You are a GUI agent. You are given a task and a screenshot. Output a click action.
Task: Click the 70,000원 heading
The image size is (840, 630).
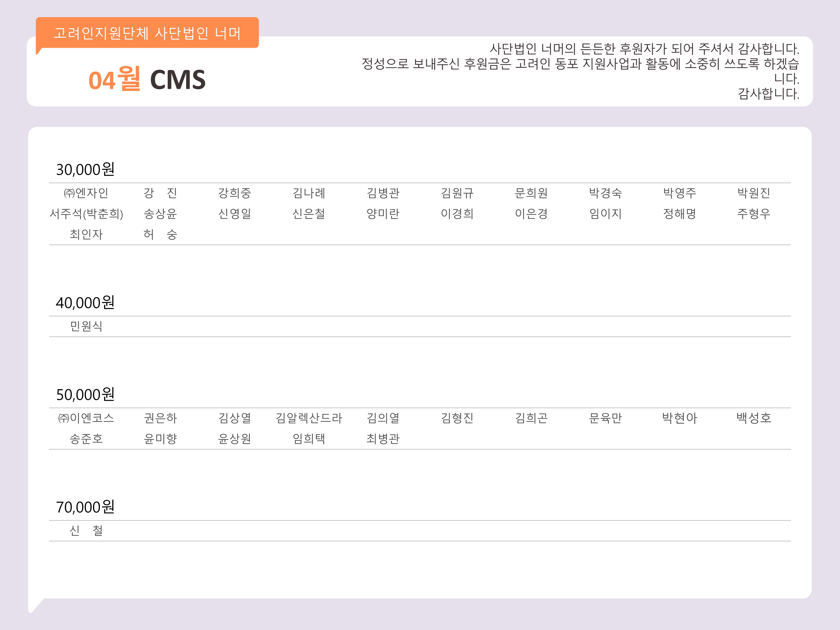pyautogui.click(x=85, y=507)
